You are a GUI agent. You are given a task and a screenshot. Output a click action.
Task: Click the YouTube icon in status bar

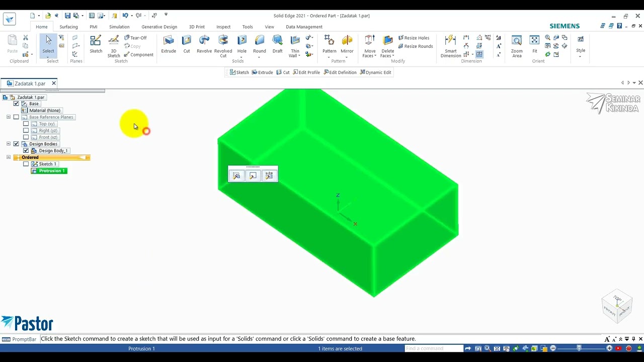pyautogui.click(x=618, y=348)
